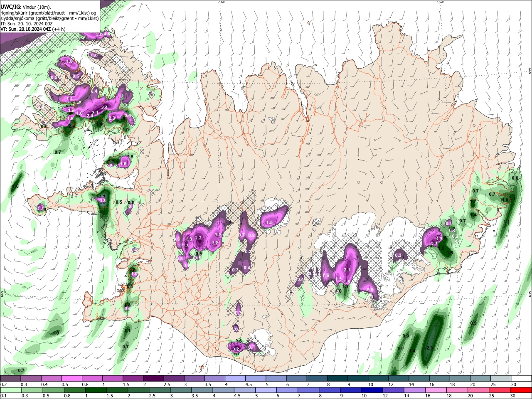Click the 3.4 snow value in Westfjords
Image resolution: width=532 pixels, height=399 pixels.
pyautogui.click(x=104, y=108)
